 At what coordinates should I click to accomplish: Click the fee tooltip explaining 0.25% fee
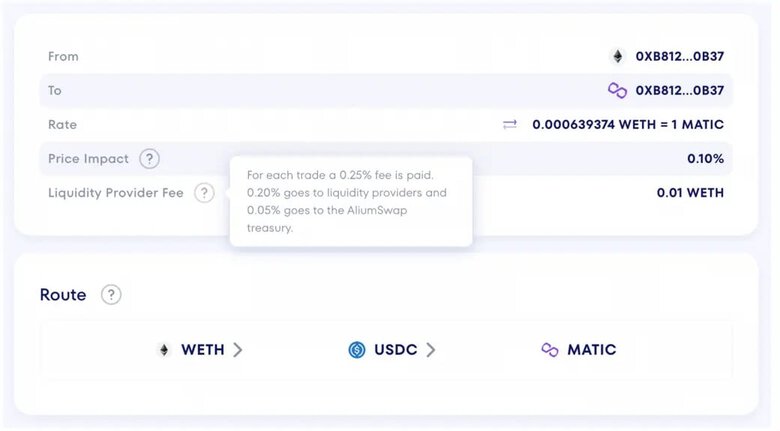click(351, 202)
